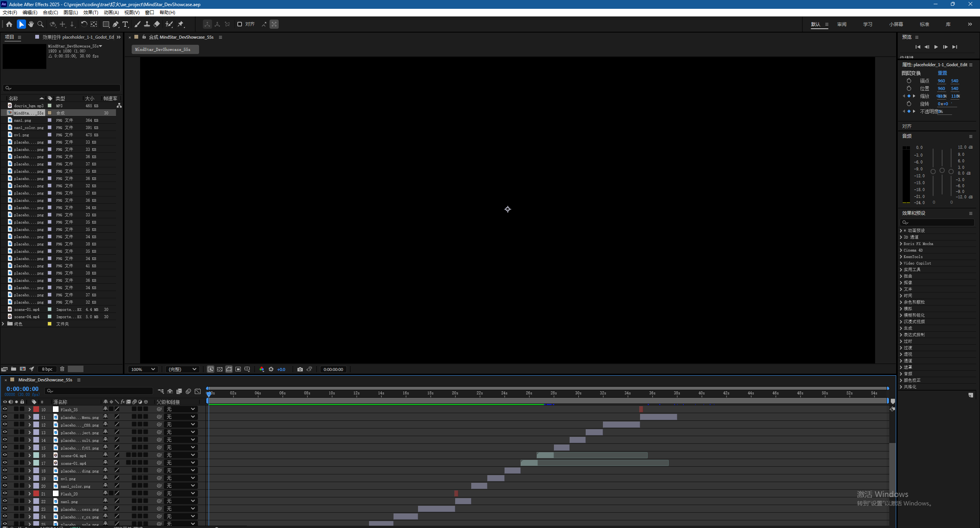The height and width of the screenshot is (528, 980).
Task: Open the (完整) resolution dropdown
Action: click(183, 369)
